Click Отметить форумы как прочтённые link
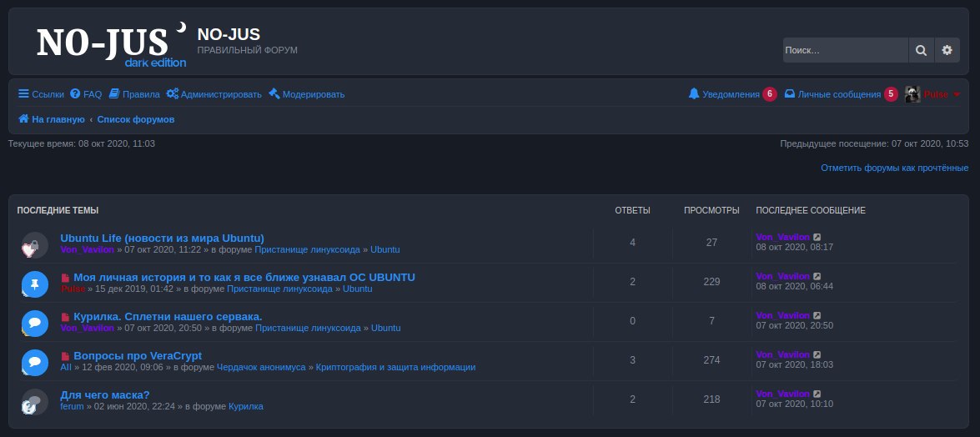 (894, 168)
